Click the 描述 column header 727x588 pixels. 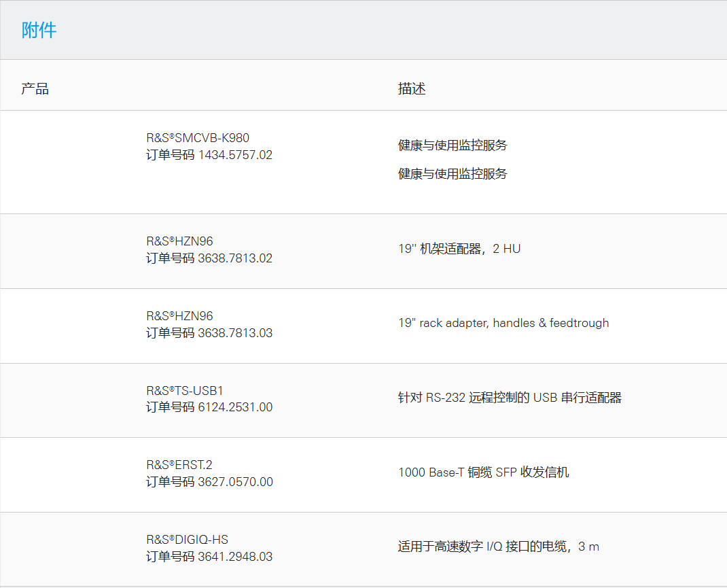click(412, 88)
